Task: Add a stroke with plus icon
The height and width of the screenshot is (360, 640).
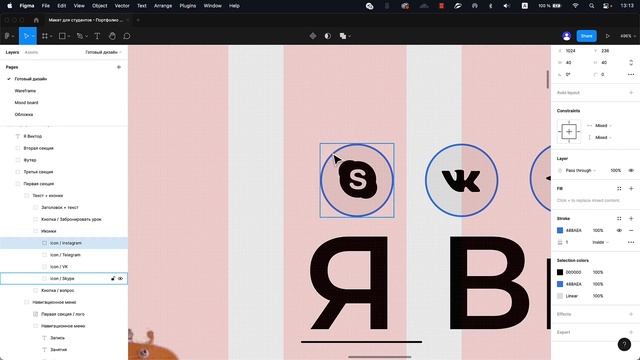Action: coord(631,218)
